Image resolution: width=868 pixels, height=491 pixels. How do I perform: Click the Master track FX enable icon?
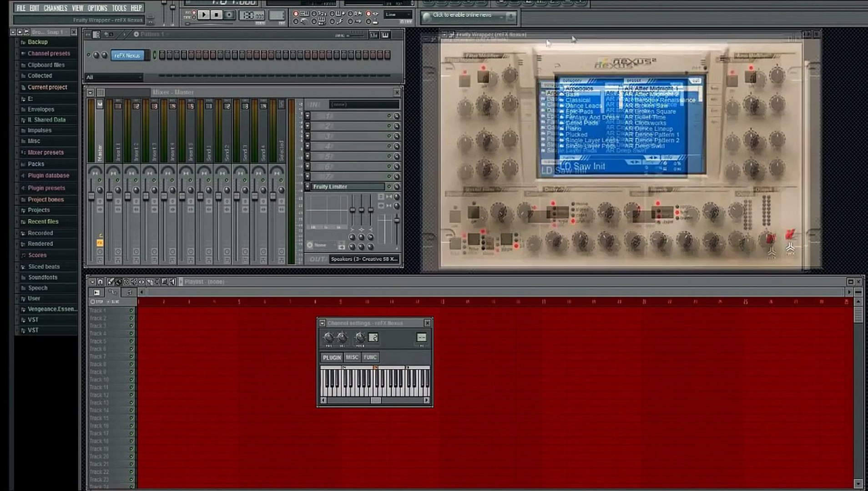tap(100, 243)
